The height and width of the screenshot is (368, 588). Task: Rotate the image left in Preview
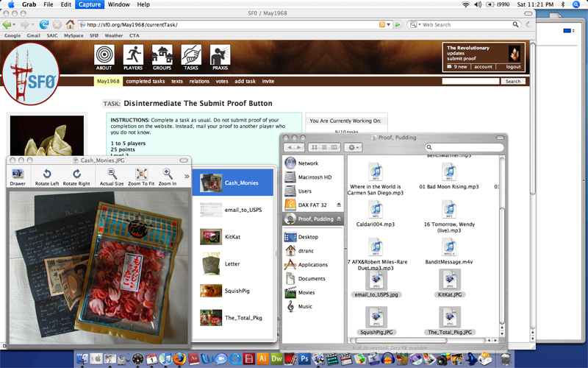tap(47, 177)
